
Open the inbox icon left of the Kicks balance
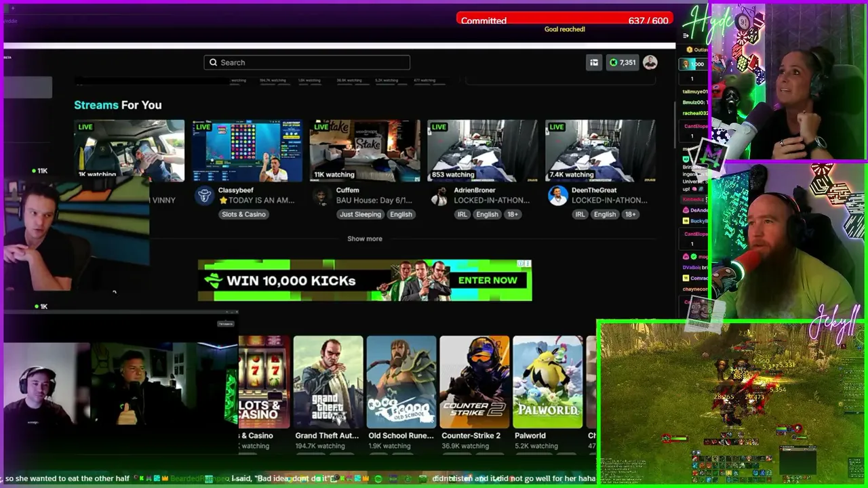pyautogui.click(x=594, y=62)
